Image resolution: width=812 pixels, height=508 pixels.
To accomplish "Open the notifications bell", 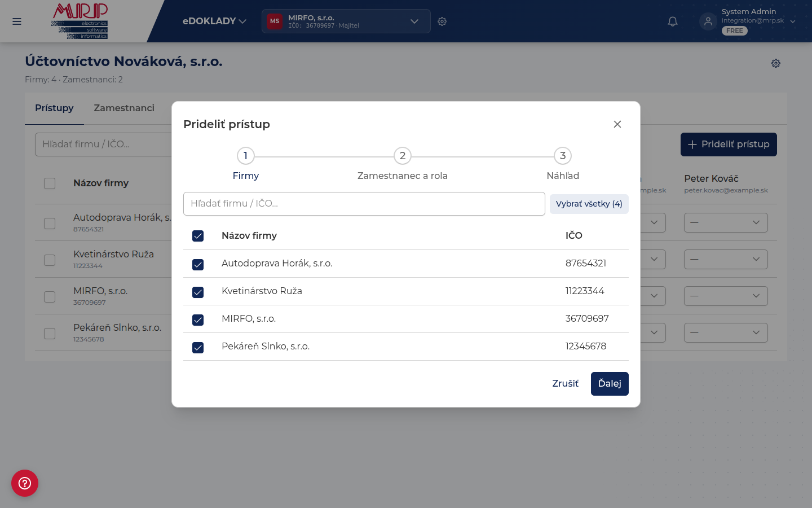I will [x=673, y=21].
